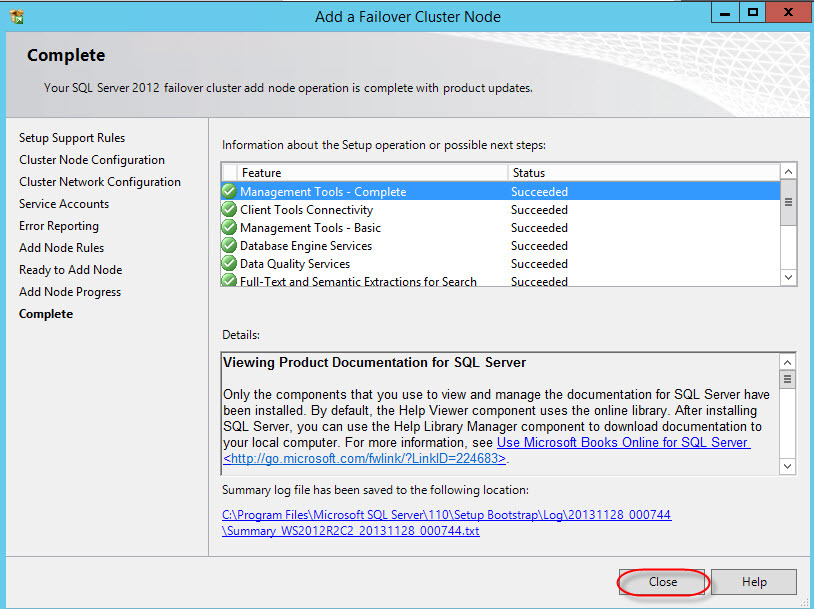Open the Use Microsoft Books Online link
814x609 pixels.
click(x=622, y=443)
